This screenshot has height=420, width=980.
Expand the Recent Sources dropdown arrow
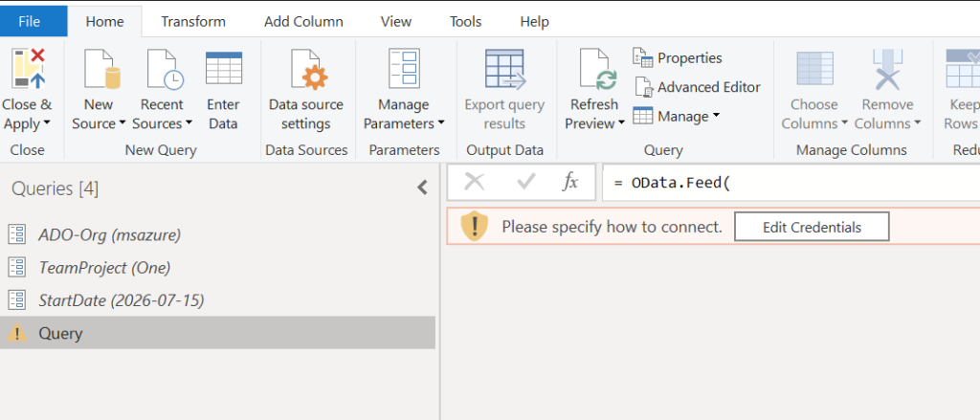(189, 123)
